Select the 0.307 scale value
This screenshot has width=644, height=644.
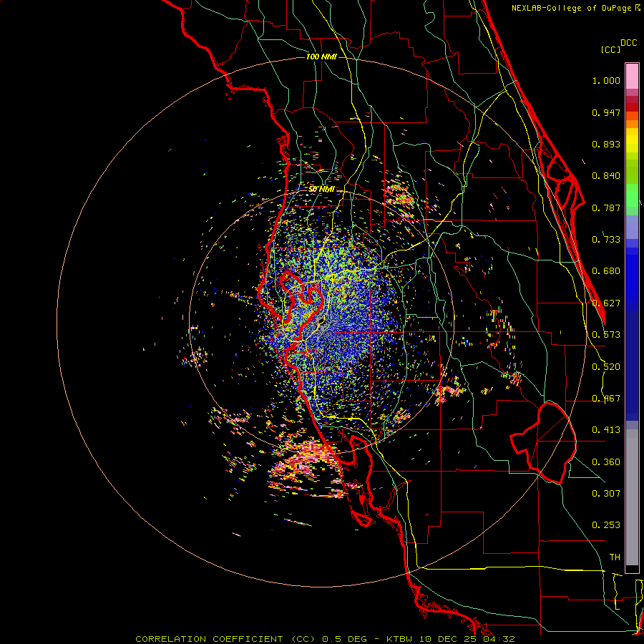coord(606,493)
